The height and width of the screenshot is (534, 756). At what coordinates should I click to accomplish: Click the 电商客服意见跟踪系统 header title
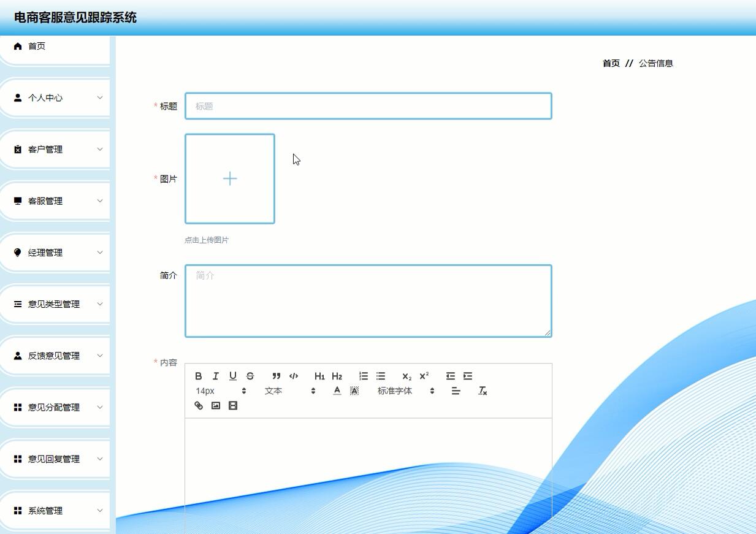(x=75, y=18)
